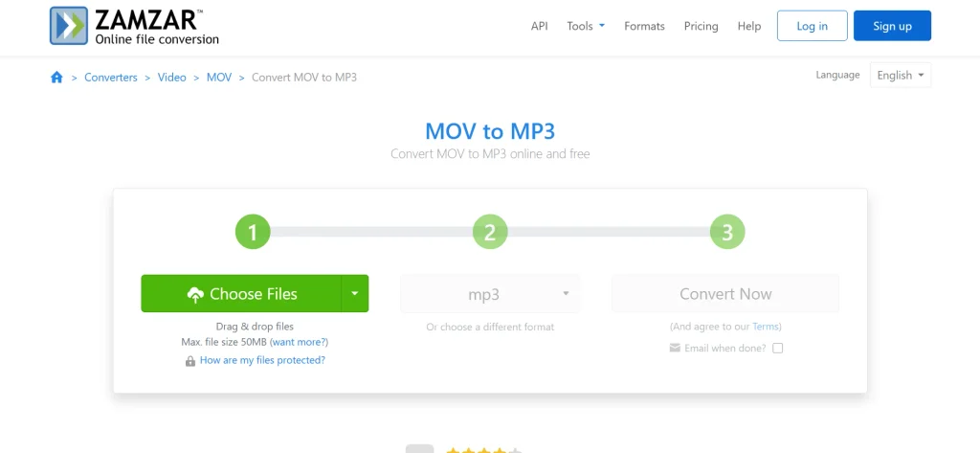Click the envelope icon near Email when done
This screenshot has height=453, width=980.
[x=675, y=348]
